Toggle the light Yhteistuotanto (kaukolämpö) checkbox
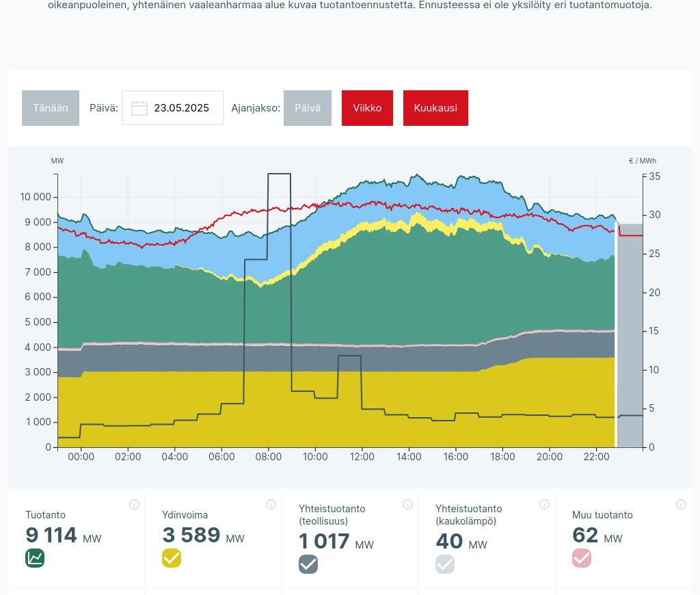Viewport: 700px width, 595px height. coord(445,564)
